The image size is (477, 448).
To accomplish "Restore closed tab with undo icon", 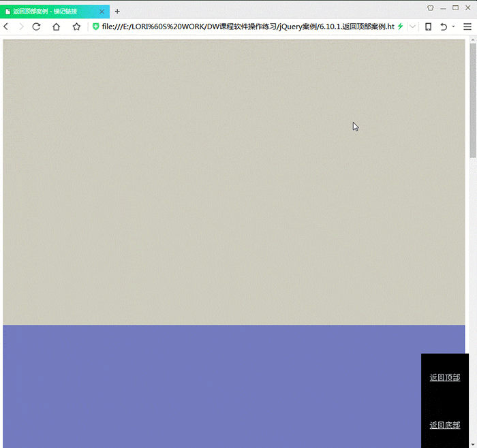I will click(444, 27).
